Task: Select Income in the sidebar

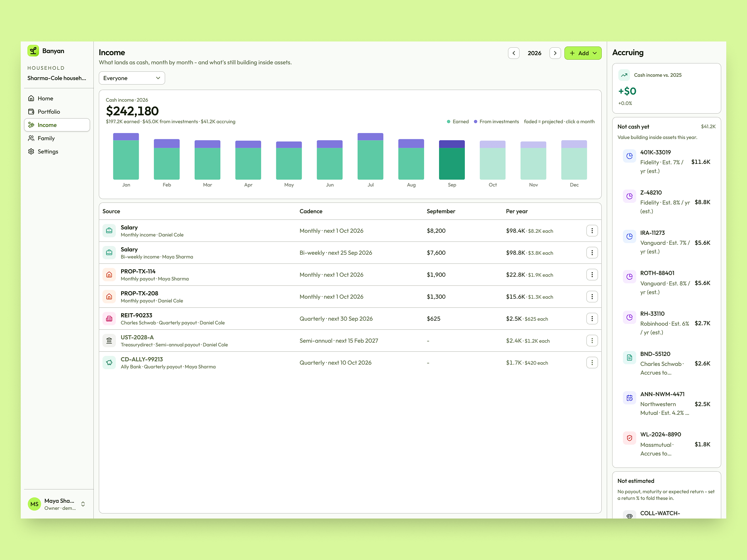Action: [x=57, y=125]
